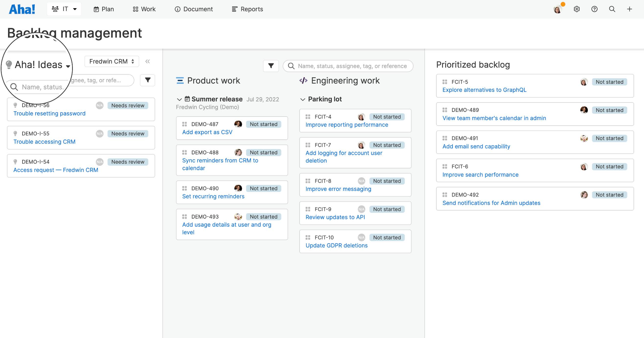The width and height of the screenshot is (644, 338).
Task: Click filter icon above Product work
Action: pyautogui.click(x=271, y=66)
